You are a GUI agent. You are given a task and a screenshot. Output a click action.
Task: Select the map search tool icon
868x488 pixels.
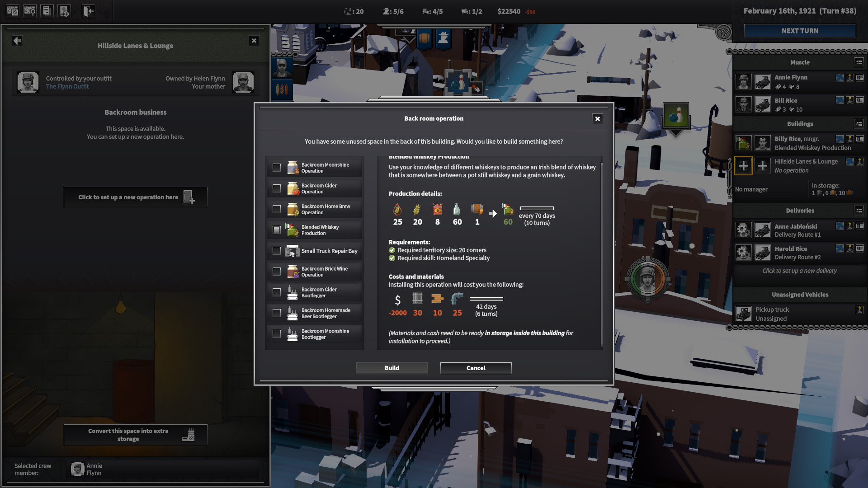click(30, 11)
